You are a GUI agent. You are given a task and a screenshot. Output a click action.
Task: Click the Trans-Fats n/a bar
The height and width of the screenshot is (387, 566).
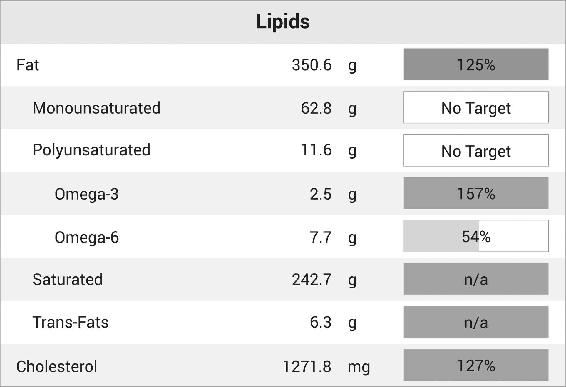pyautogui.click(x=476, y=322)
